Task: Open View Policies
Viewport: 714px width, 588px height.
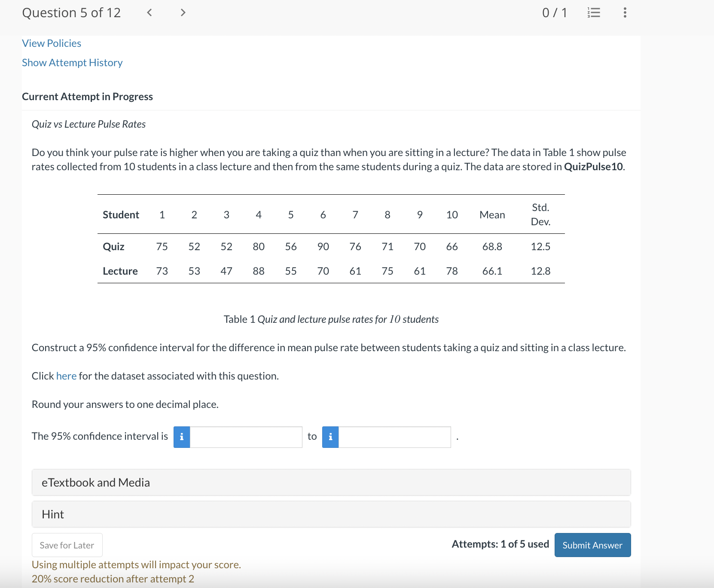Action: click(51, 43)
